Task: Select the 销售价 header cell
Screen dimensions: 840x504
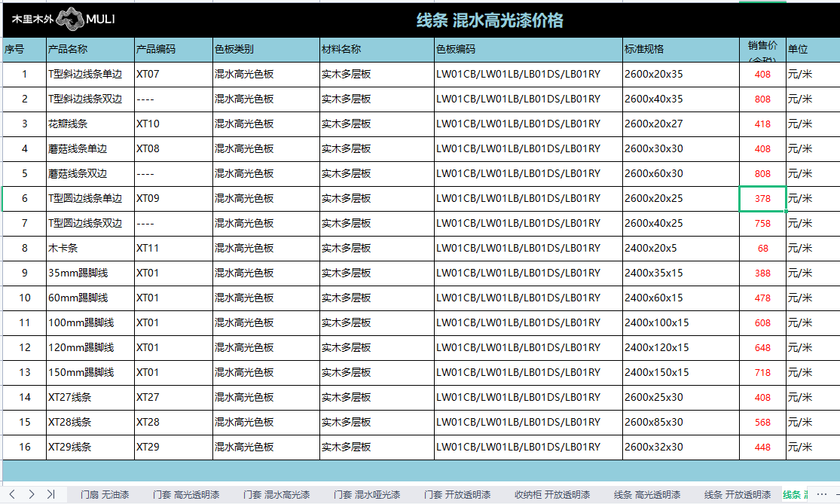Action: coord(762,50)
